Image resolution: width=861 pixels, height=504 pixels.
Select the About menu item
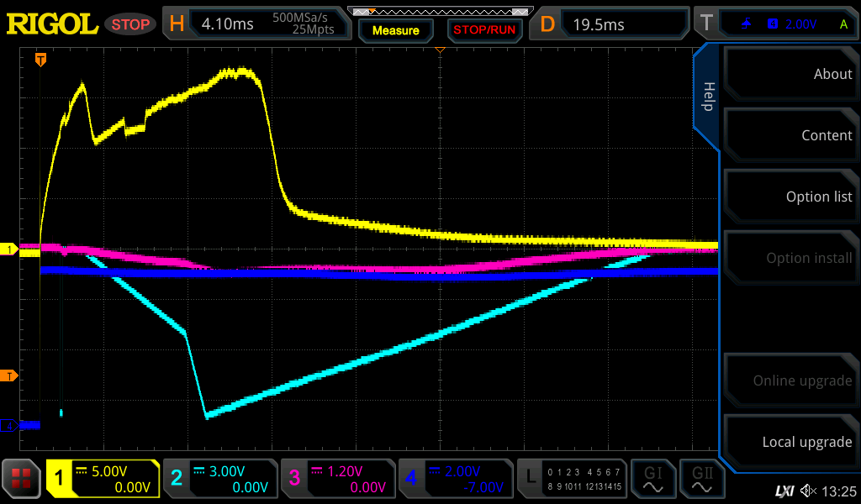(790, 74)
